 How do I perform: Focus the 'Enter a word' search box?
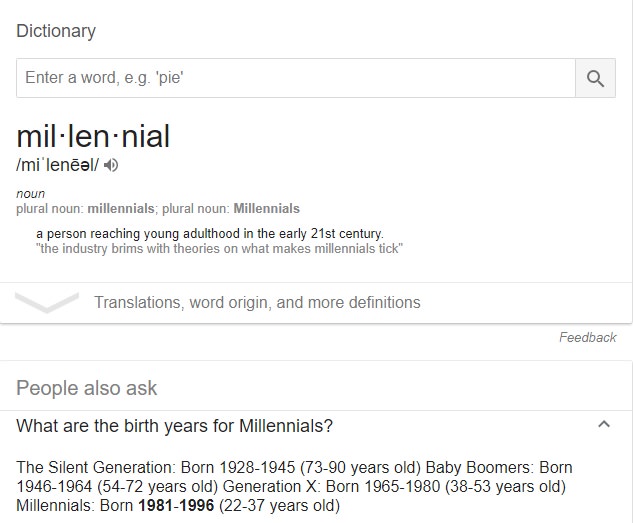[296, 78]
